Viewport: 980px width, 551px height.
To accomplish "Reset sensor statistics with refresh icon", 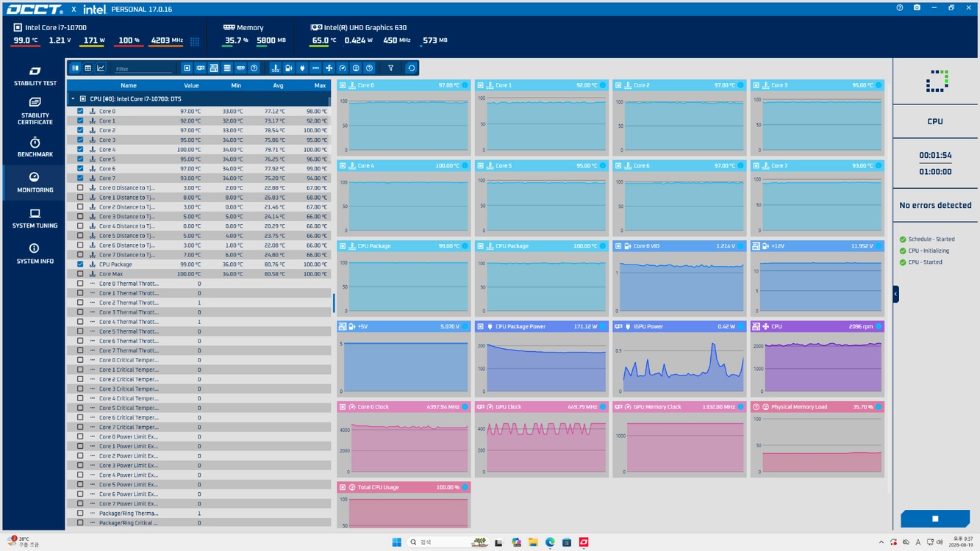I will tap(411, 68).
